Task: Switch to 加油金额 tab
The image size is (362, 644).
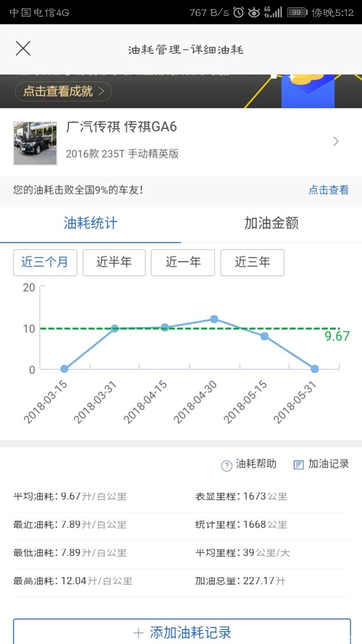Action: click(x=271, y=224)
